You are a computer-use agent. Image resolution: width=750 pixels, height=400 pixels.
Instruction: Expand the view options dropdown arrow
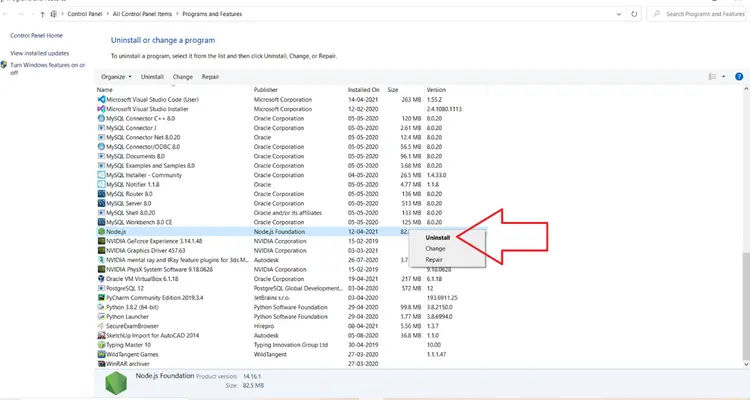723,77
